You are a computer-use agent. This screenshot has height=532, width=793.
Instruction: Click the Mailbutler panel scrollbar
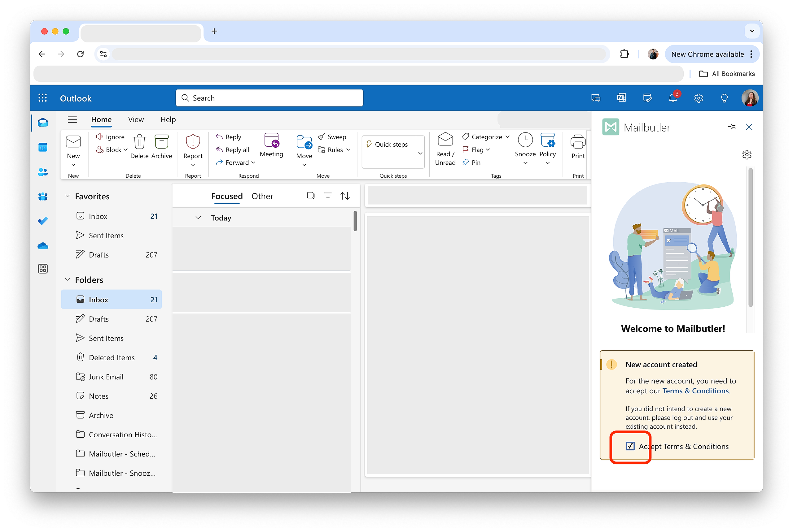click(x=750, y=237)
